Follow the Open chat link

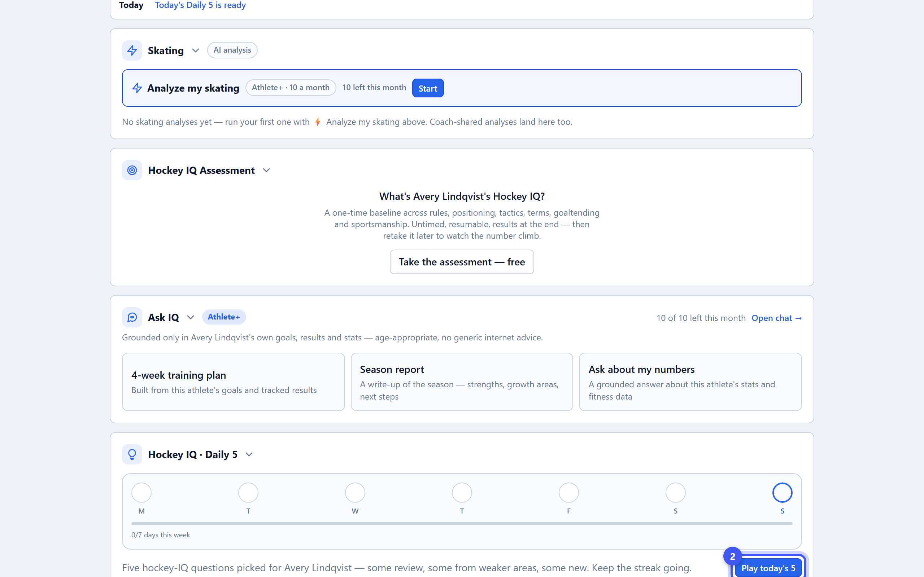(x=776, y=318)
